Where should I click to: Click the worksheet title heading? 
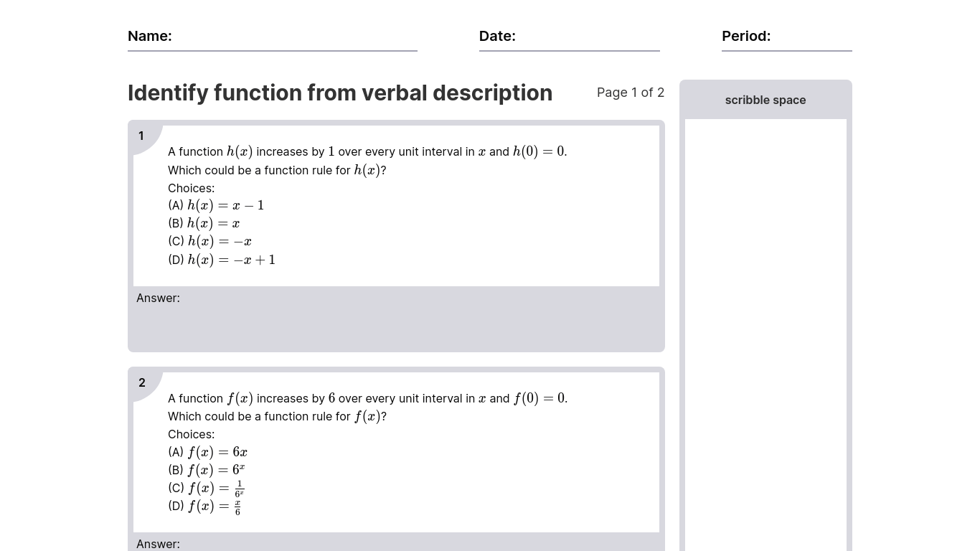(340, 93)
